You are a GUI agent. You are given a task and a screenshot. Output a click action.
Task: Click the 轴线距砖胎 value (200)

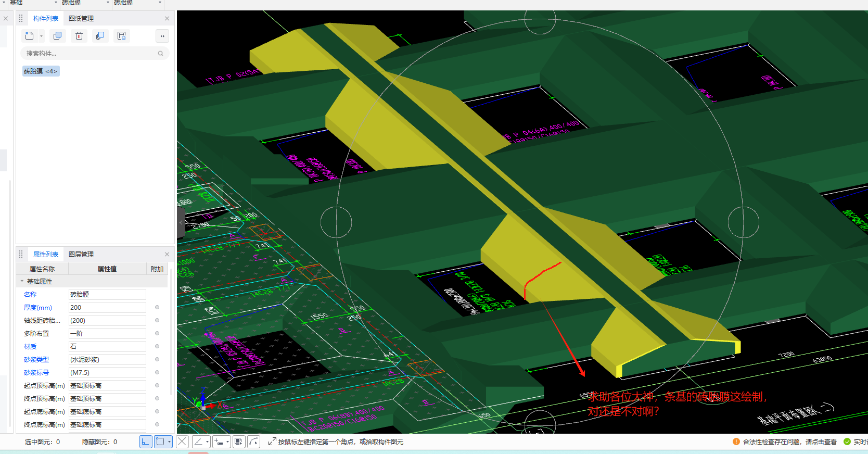point(107,321)
